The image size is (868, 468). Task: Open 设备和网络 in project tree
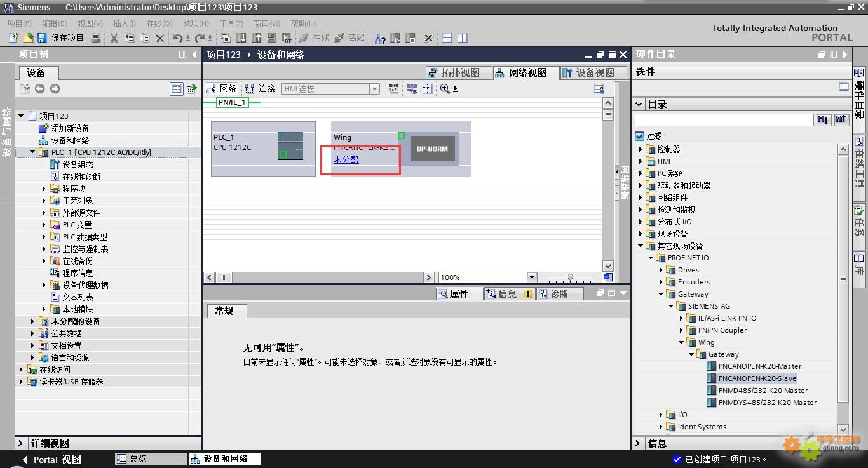click(64, 140)
